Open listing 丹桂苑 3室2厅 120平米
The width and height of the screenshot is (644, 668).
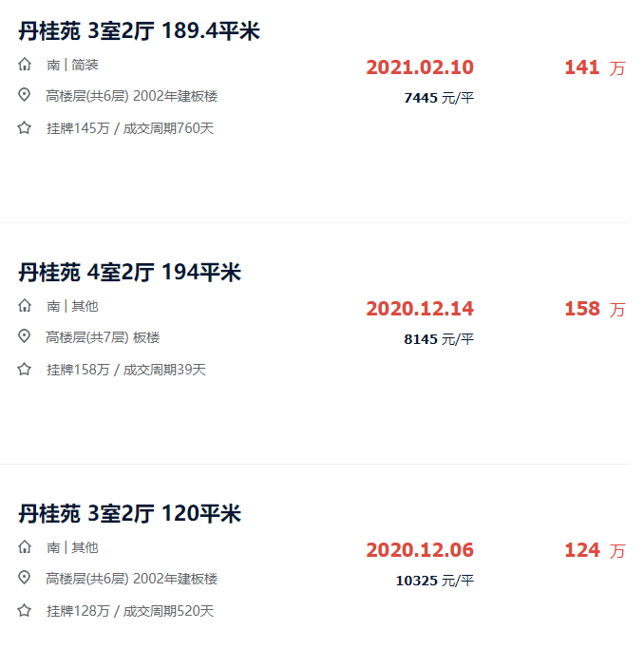(129, 514)
